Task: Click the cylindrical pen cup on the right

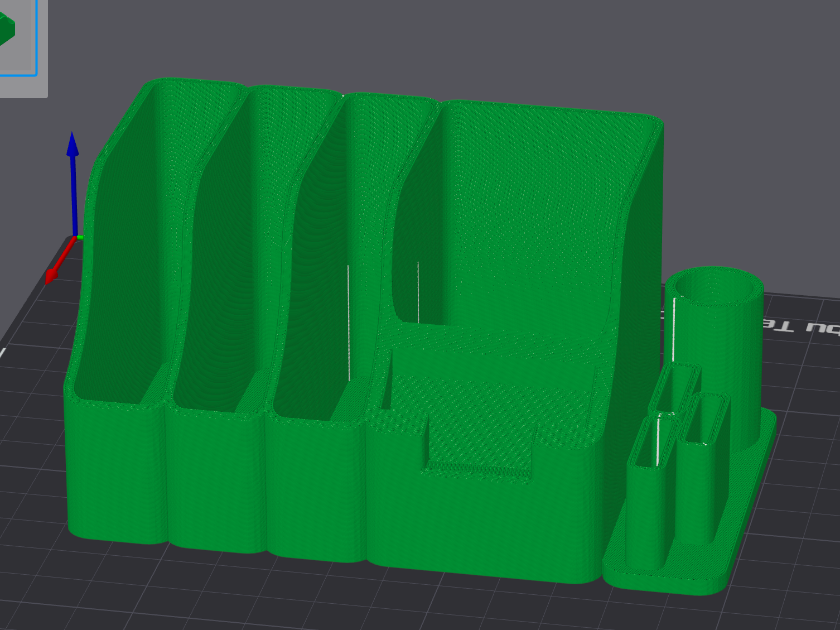Action: point(714,335)
